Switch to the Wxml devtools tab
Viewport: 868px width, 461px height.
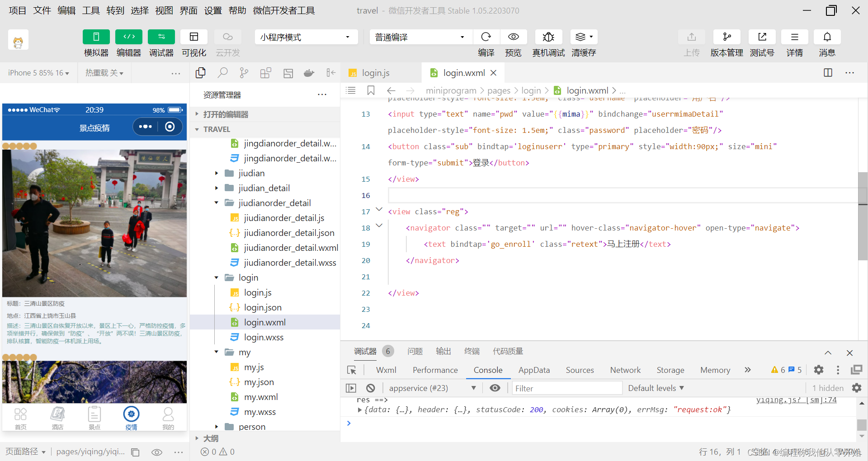point(386,370)
